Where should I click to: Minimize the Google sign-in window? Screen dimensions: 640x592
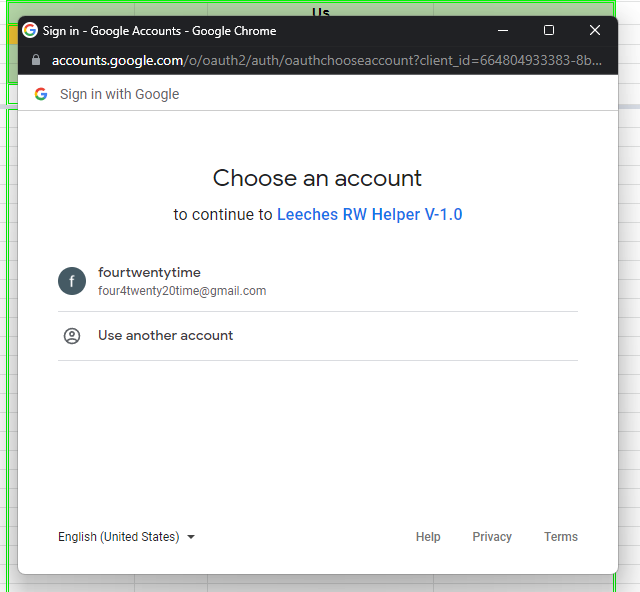pos(503,31)
